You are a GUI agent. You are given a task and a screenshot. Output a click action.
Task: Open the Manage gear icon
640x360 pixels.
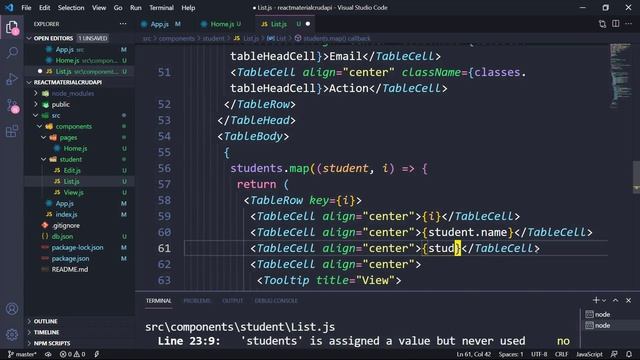12,335
